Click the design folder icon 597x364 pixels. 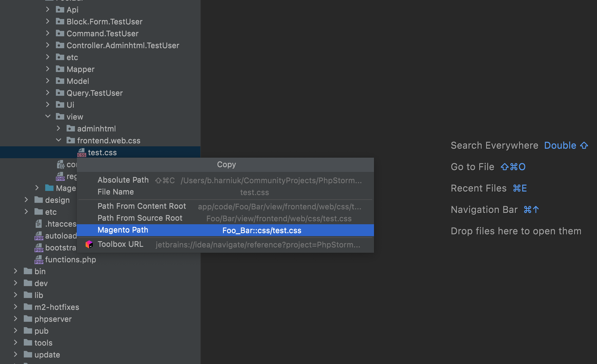coord(39,200)
